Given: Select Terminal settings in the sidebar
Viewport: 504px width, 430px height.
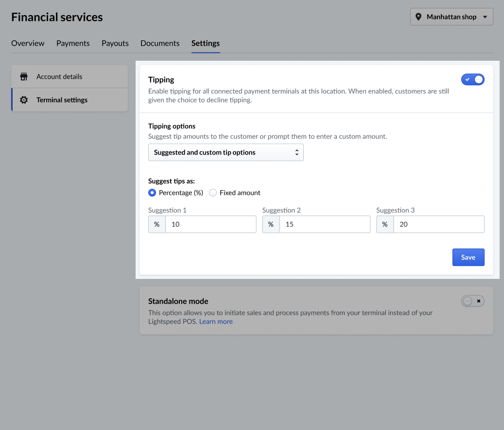Looking at the screenshot, I should click(70, 100).
